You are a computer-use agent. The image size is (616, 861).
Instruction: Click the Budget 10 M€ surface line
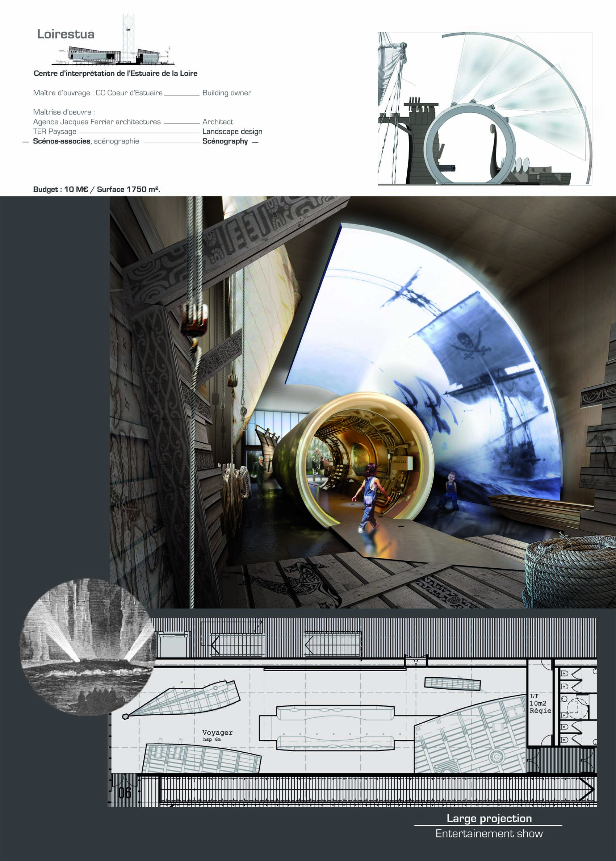coord(96,189)
